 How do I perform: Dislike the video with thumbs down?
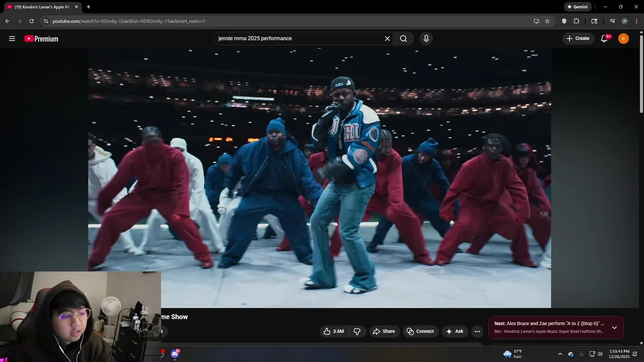pos(357,331)
